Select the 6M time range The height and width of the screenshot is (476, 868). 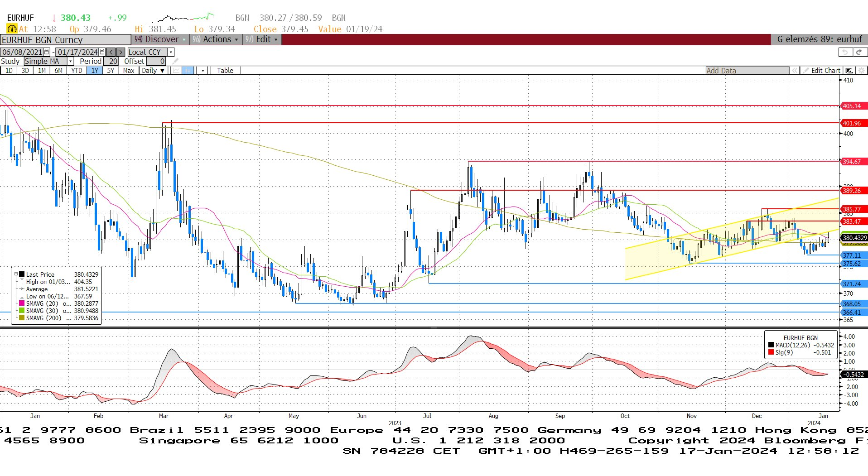pyautogui.click(x=58, y=71)
